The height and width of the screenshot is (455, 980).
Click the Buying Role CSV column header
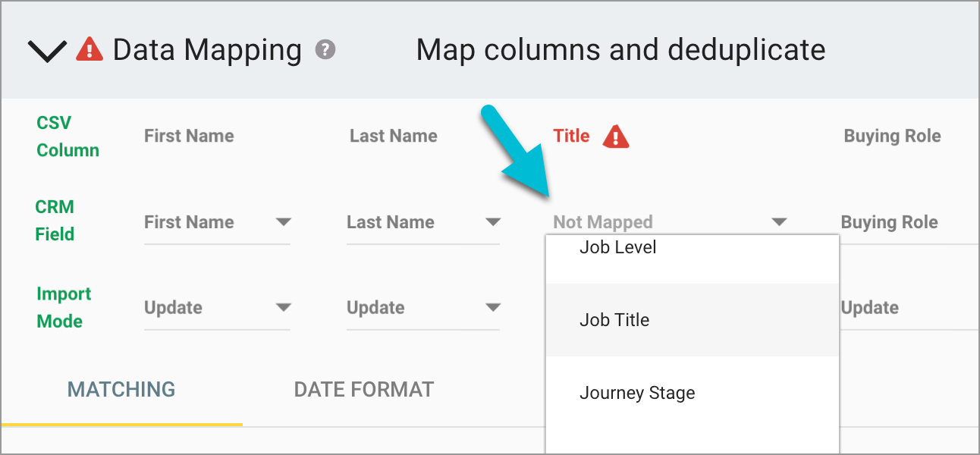click(x=892, y=136)
